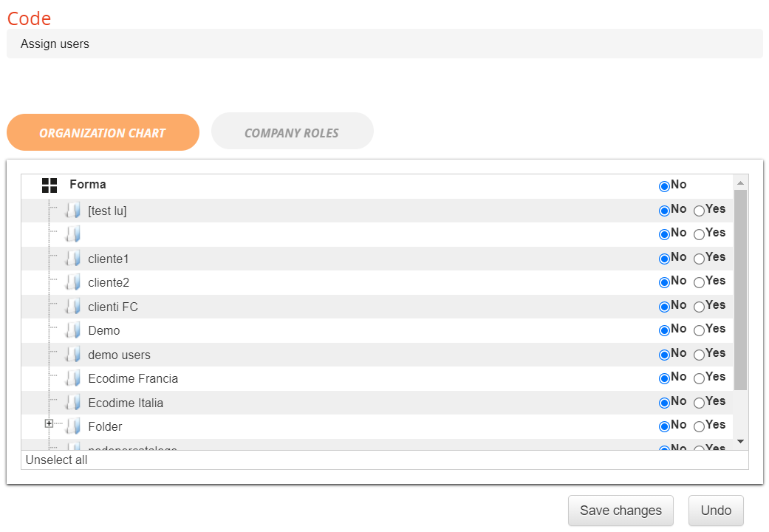The width and height of the screenshot is (769, 532).
Task: Click the folder icon next to cliente2
Action: (x=72, y=282)
